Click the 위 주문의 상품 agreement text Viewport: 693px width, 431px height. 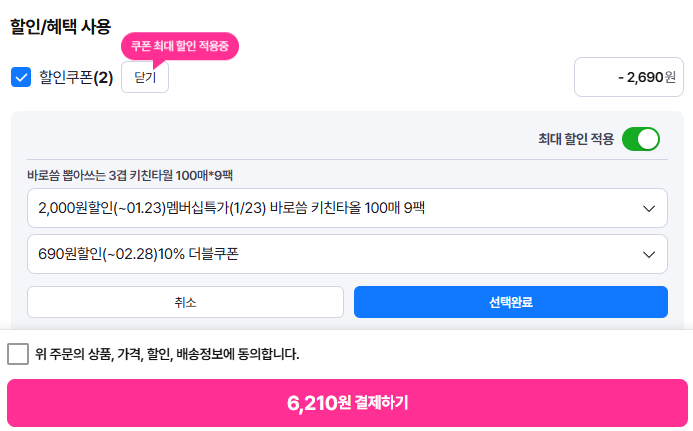point(167,354)
